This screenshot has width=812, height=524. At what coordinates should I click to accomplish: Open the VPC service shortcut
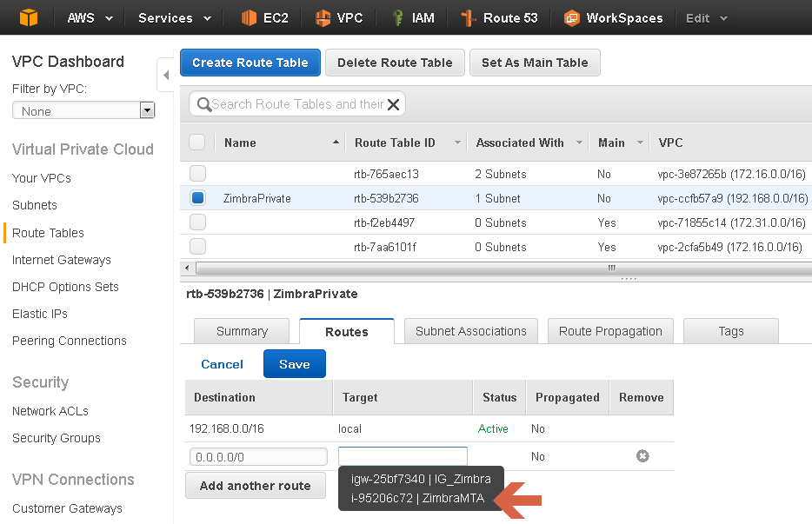tap(339, 18)
